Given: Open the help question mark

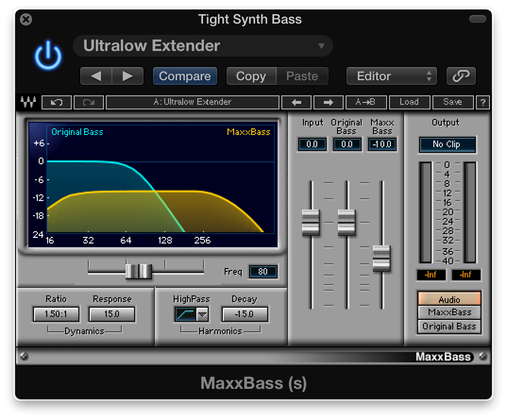Looking at the screenshot, I should tap(483, 102).
